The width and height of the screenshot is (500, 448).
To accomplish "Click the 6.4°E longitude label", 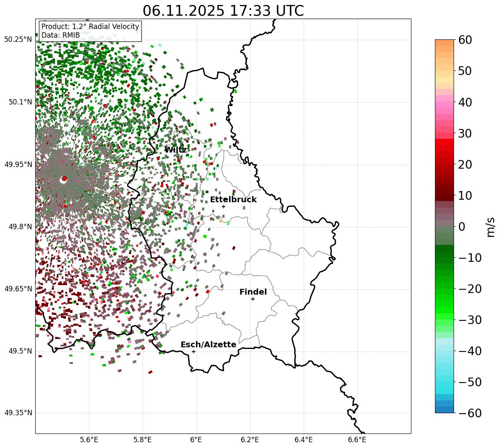I will tap(304, 440).
